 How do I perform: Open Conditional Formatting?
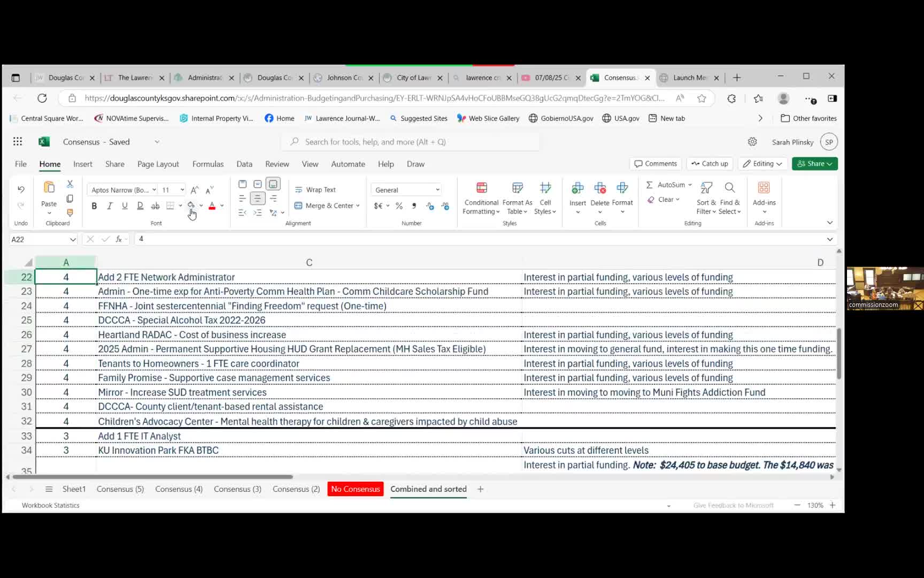(481, 198)
